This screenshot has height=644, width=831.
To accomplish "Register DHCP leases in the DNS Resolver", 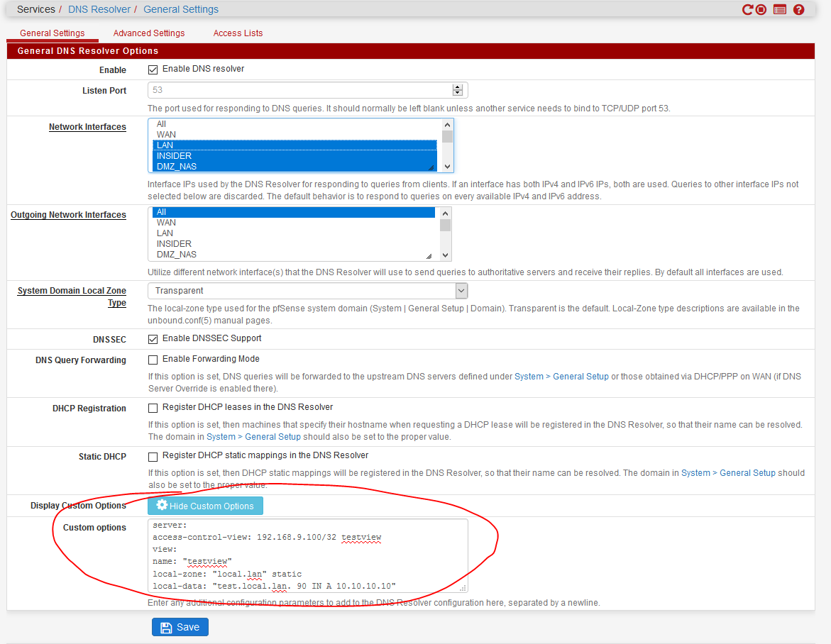I will pyautogui.click(x=153, y=407).
